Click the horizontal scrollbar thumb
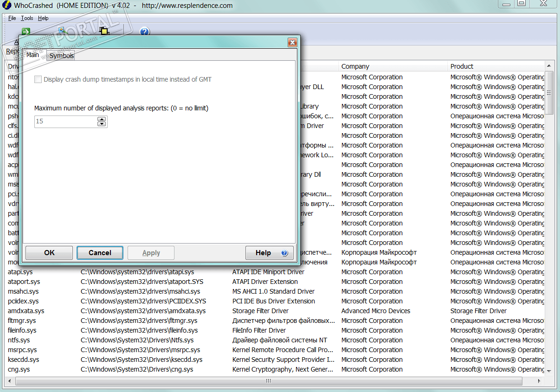The image size is (560, 392). pos(268,381)
